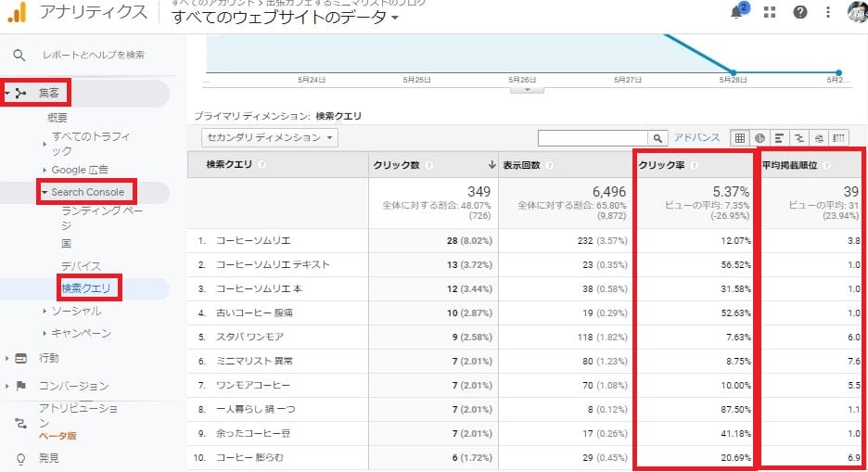Click query row ミニマリスト 異常
Screen dimensions: 868x472
pyautogui.click(x=255, y=361)
